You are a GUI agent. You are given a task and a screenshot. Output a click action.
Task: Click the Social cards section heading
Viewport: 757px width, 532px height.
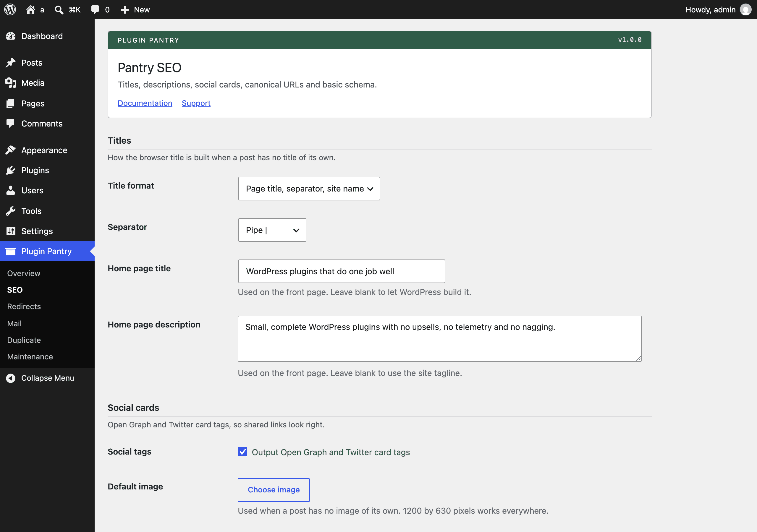coord(133,408)
